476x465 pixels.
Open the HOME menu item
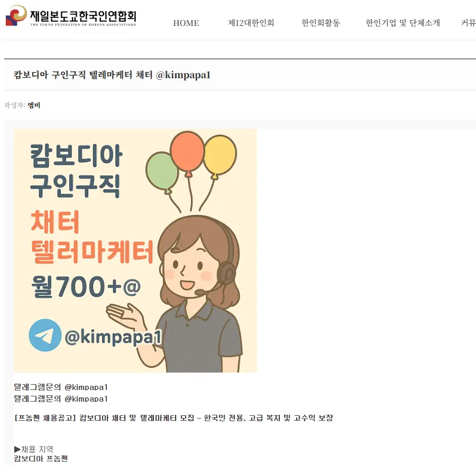coord(186,23)
